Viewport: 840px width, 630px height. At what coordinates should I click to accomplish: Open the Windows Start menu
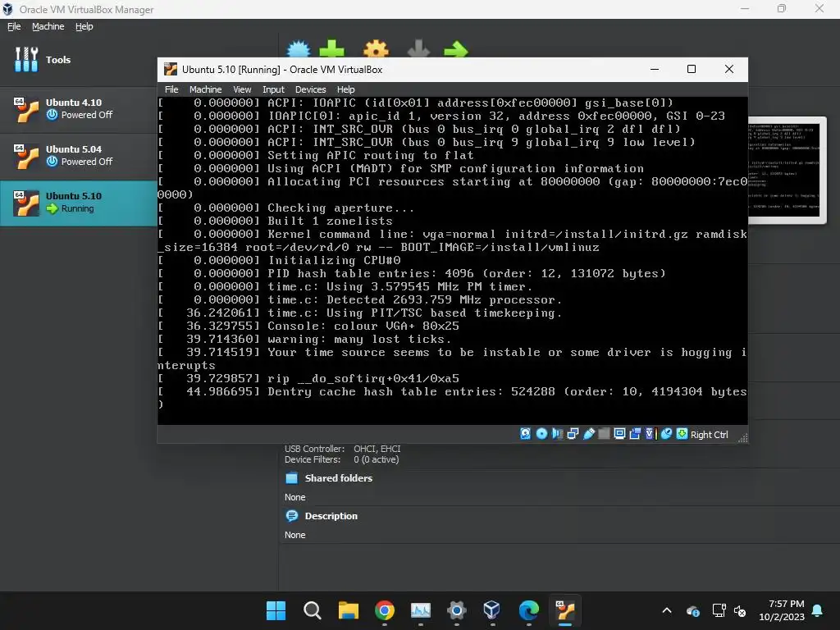coord(276,610)
